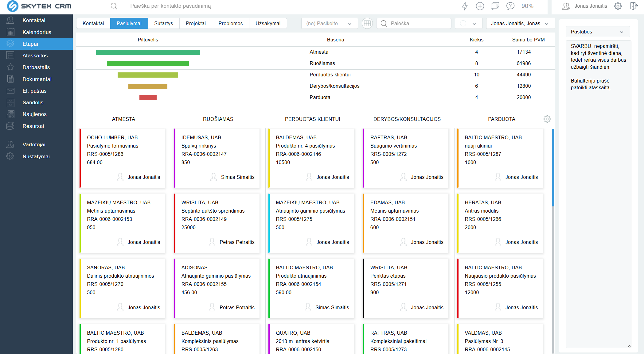Click the Dokumentai document icon
The width and height of the screenshot is (644, 354).
[x=10, y=79]
